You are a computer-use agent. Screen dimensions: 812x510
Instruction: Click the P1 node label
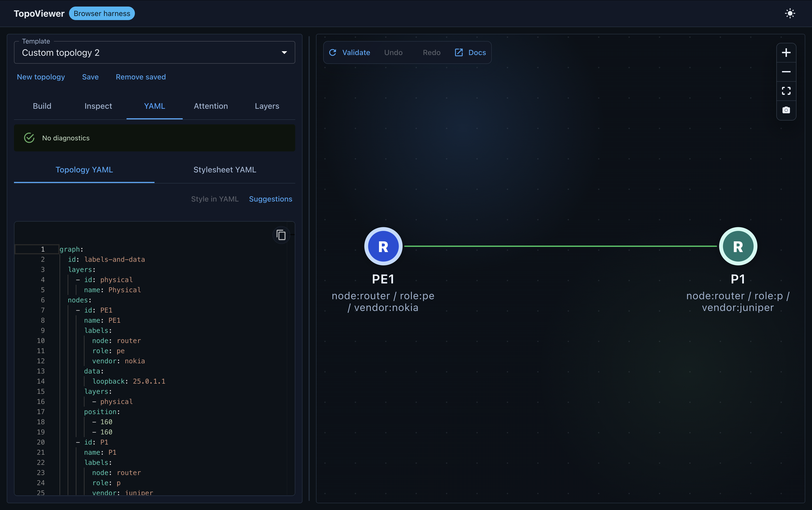click(x=738, y=279)
